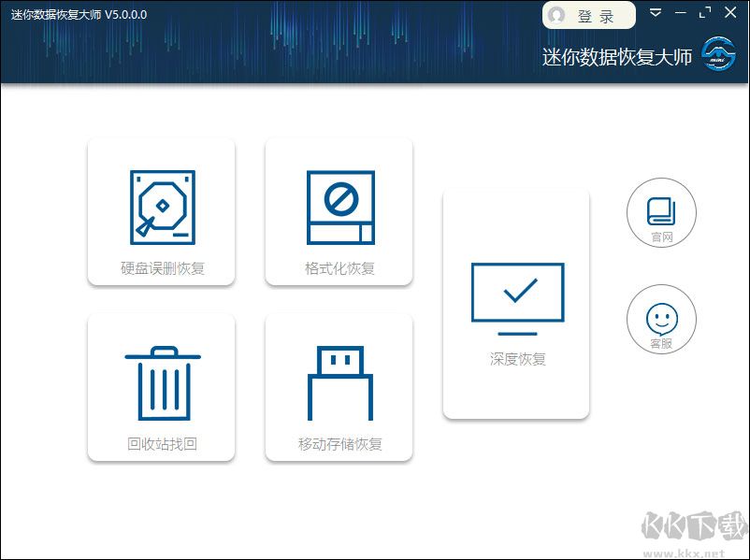
Task: Open the dropdown arrow left of minimize
Action: (654, 14)
